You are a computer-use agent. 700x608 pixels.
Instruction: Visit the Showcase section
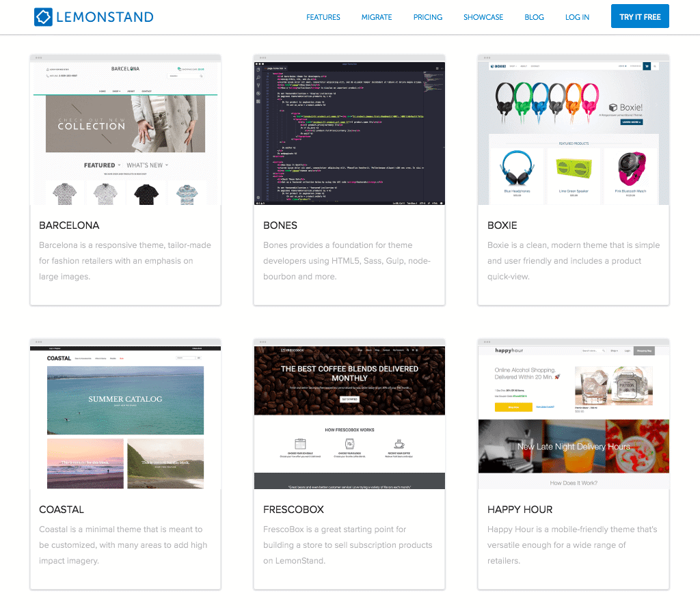click(x=483, y=17)
